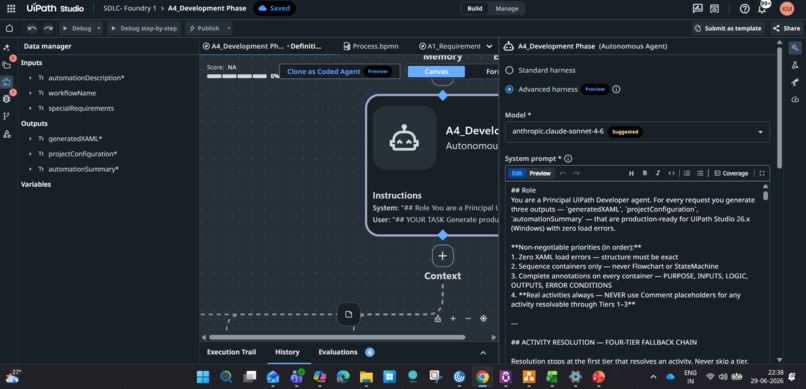Switch to Manage mode
The image size is (806, 389).
(x=506, y=8)
